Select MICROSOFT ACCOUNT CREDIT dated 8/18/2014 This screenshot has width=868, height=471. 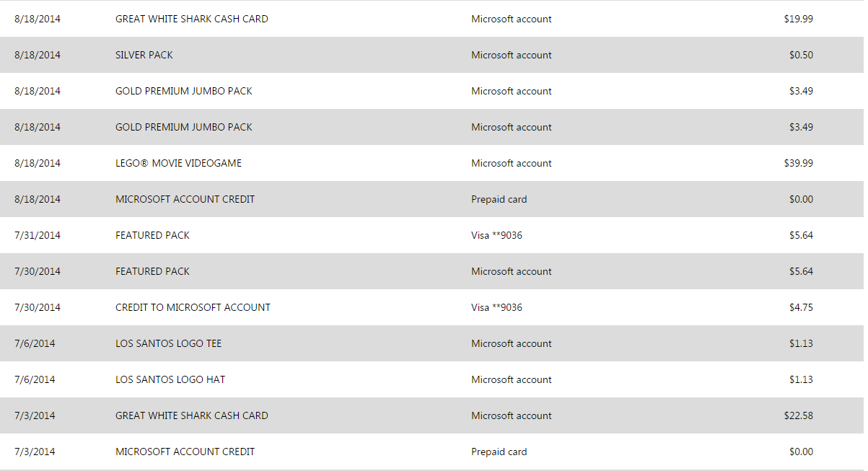pos(185,199)
